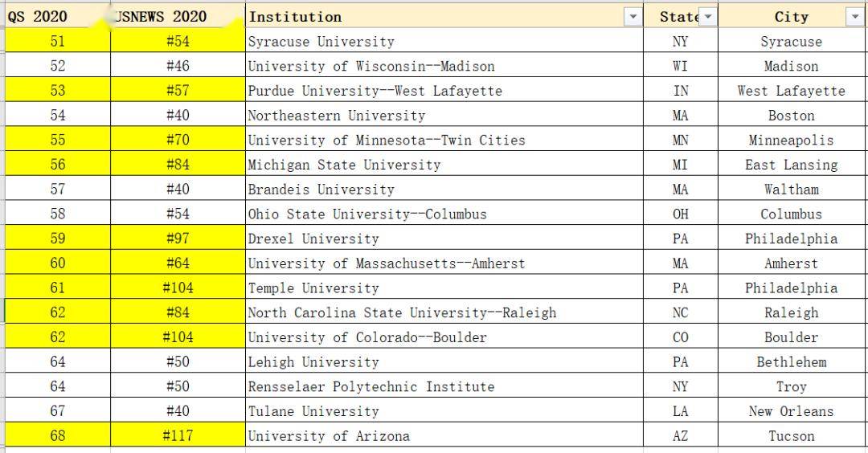This screenshot has height=453, width=868.
Task: Click the yellow #117 ranking cell
Action: tap(178, 436)
